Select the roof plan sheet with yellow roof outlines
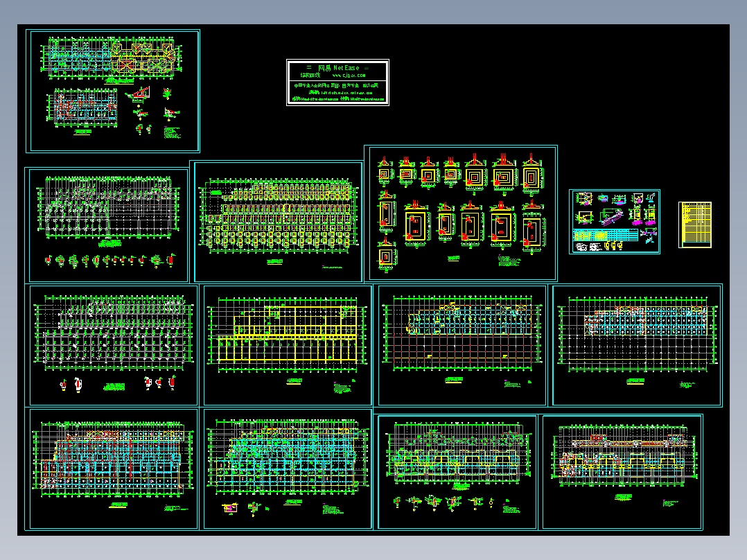747x560 pixels. click(113, 91)
